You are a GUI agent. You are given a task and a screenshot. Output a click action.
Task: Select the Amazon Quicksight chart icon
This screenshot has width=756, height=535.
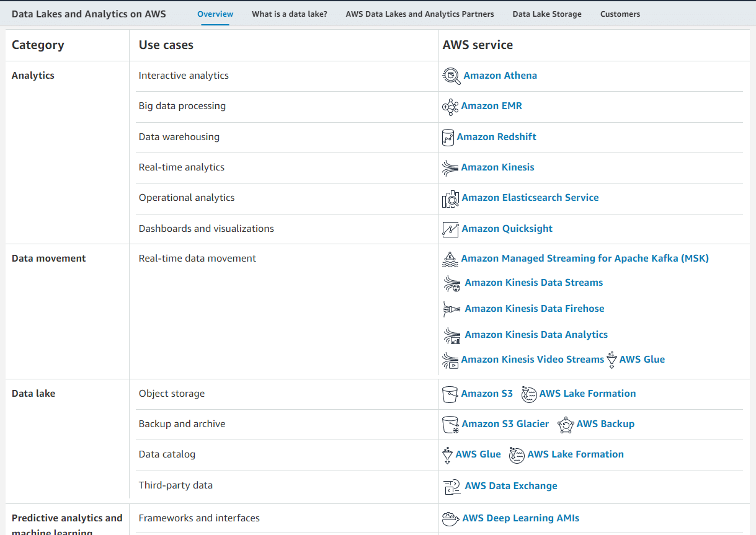[450, 229]
